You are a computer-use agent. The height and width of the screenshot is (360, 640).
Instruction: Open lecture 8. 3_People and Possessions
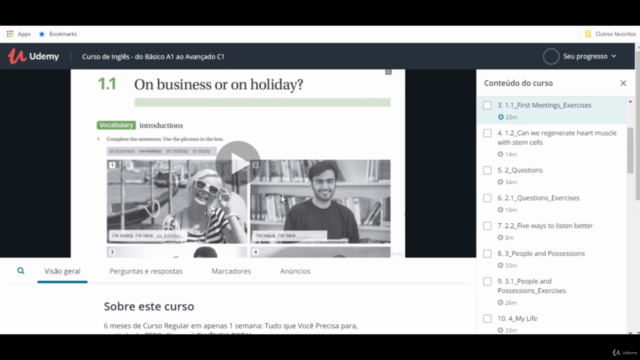click(x=541, y=253)
